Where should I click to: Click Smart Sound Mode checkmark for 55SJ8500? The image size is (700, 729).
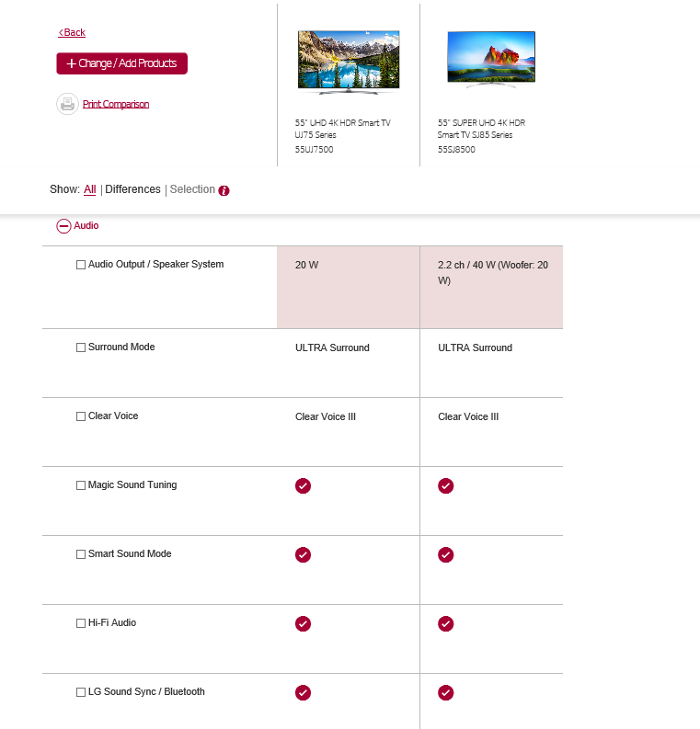[446, 554]
